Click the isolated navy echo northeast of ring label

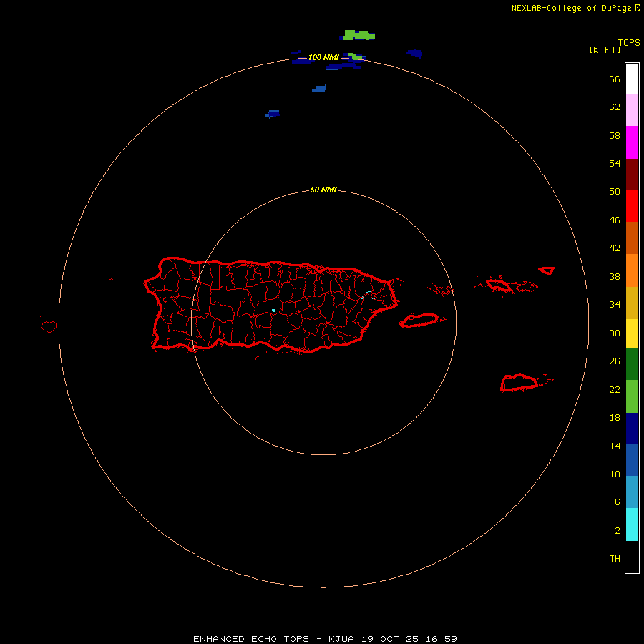pos(414,53)
